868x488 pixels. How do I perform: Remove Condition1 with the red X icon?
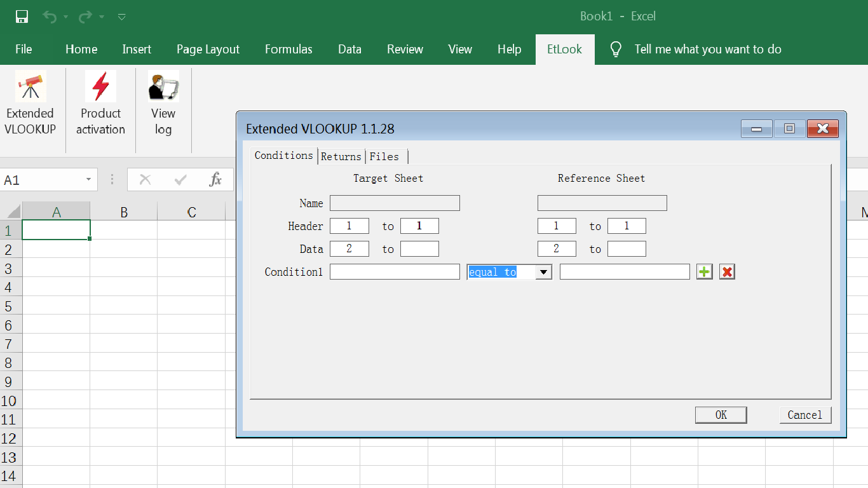[x=727, y=272]
